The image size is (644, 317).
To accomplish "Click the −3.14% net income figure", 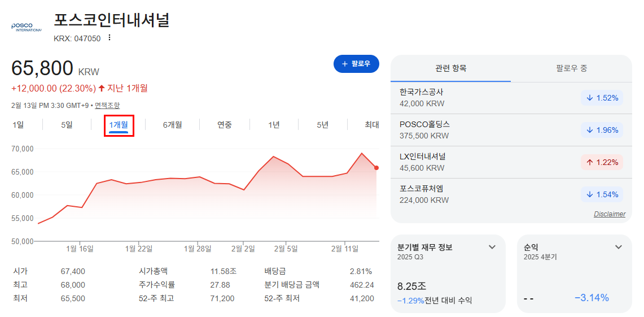I will tap(592, 298).
